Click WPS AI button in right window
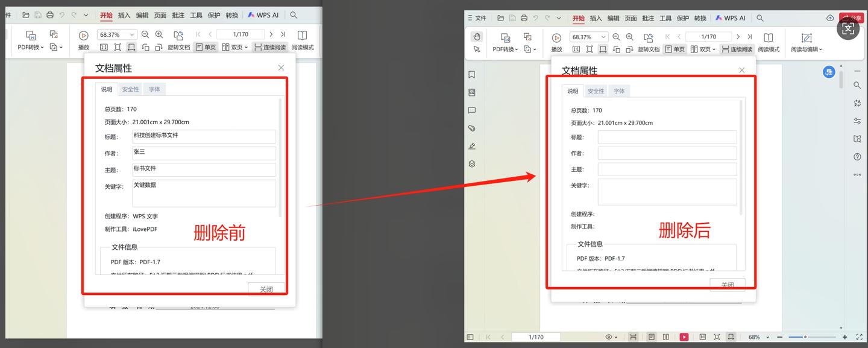 pos(730,18)
